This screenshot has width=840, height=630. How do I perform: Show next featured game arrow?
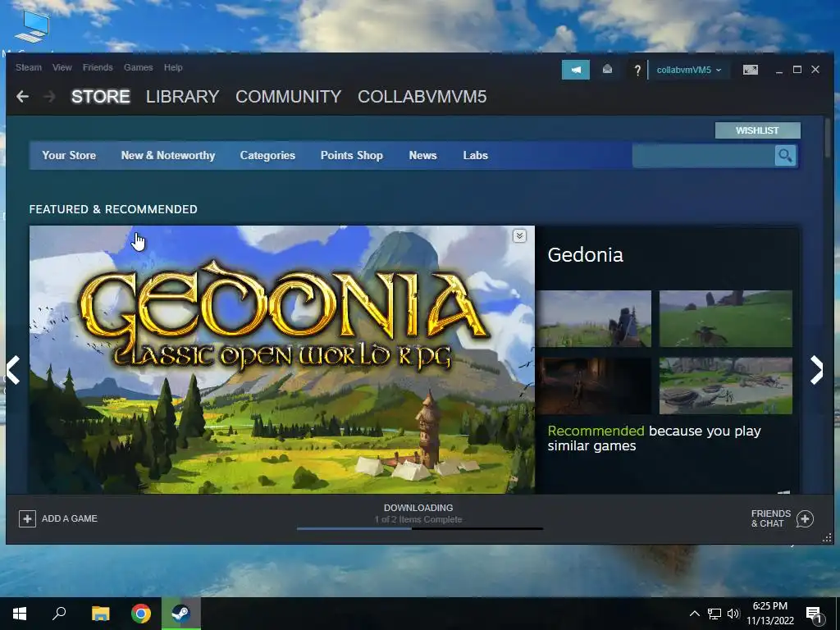tap(816, 370)
